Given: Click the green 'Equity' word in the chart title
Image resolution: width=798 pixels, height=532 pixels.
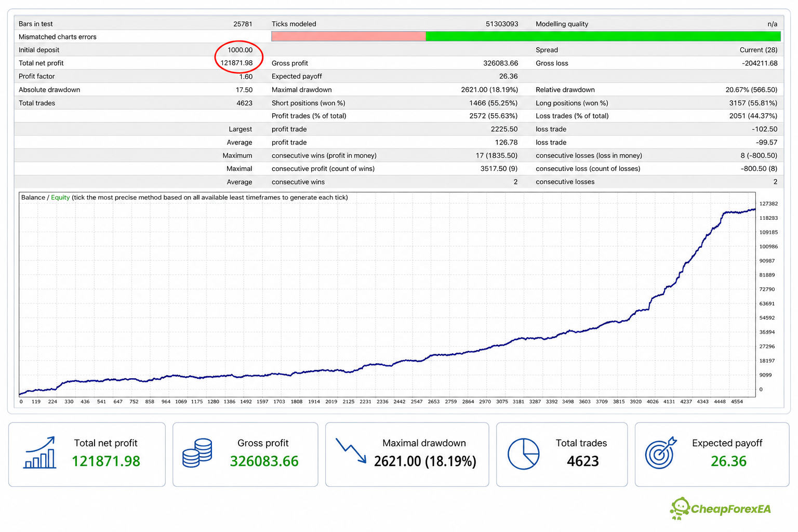Looking at the screenshot, I should pos(60,197).
